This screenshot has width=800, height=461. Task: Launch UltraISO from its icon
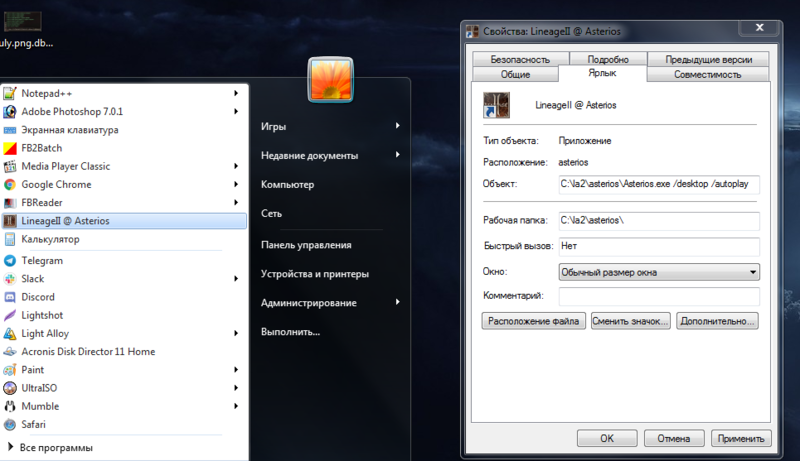click(x=10, y=388)
